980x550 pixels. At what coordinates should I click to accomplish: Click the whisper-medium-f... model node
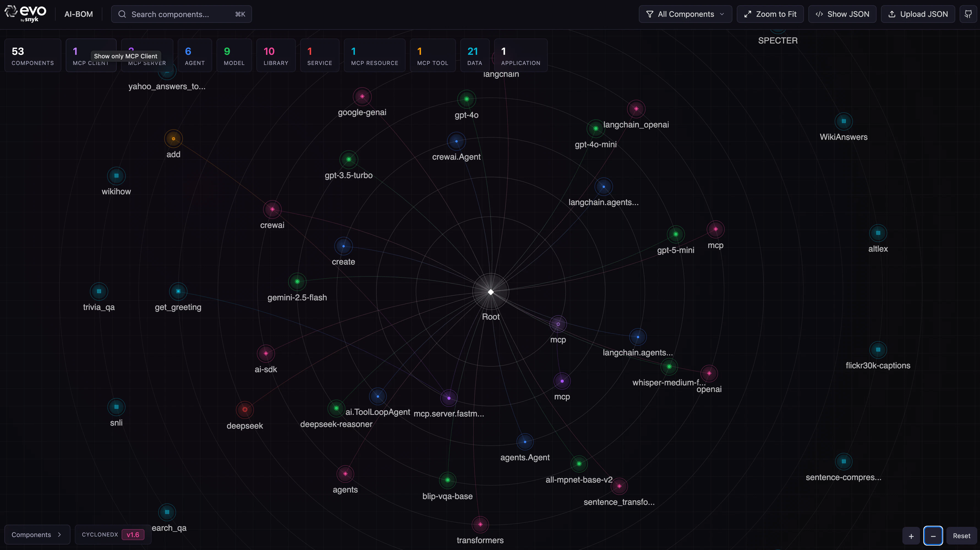669,367
